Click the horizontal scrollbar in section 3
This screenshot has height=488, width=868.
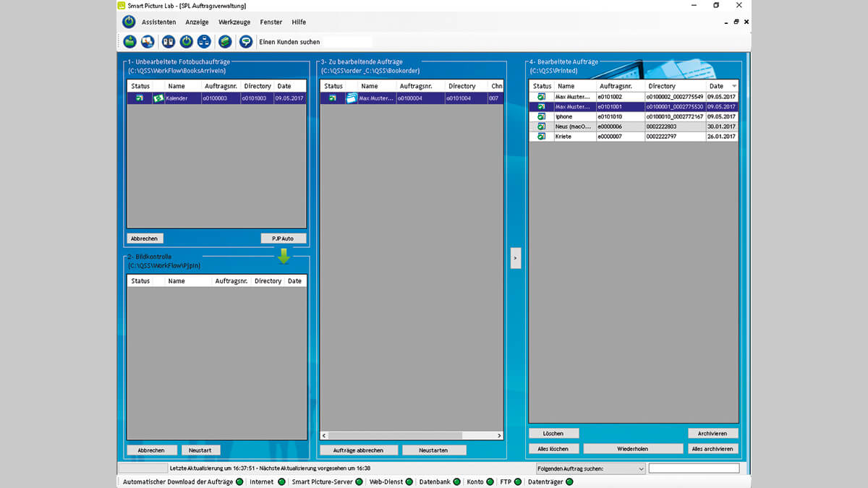point(395,435)
